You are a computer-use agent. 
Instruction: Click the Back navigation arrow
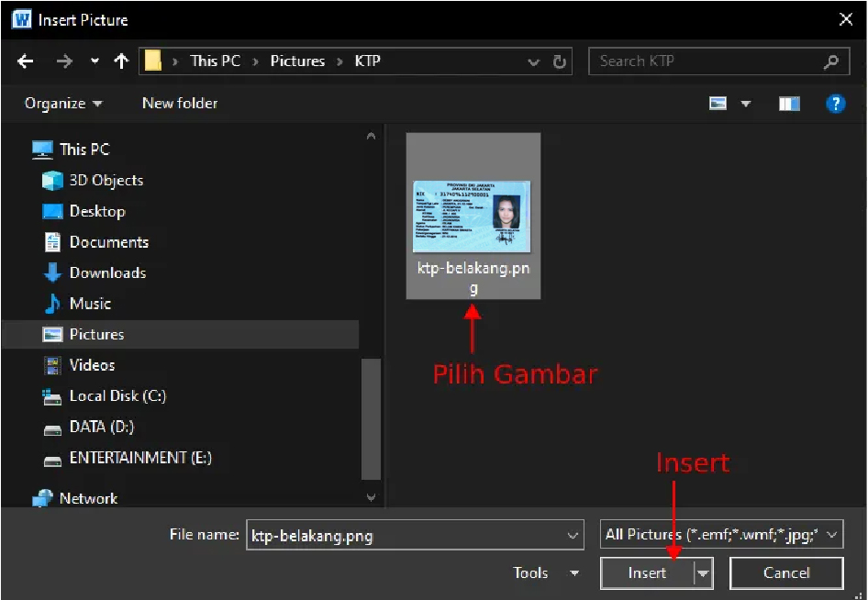[x=26, y=61]
